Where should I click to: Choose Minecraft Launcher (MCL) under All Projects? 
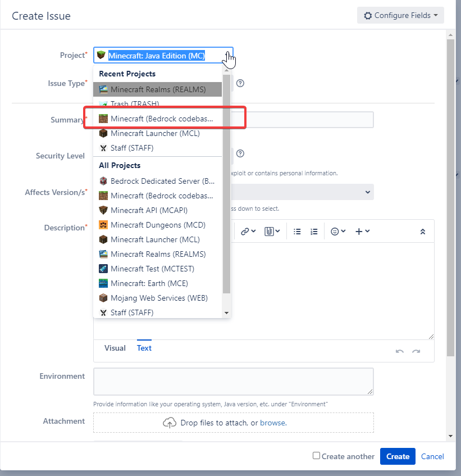tap(157, 239)
